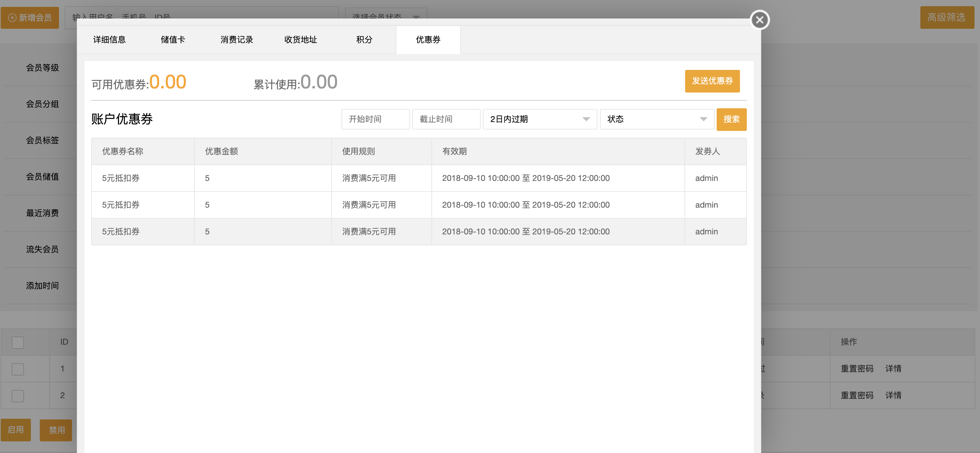Open the 详细信息 tab

pyautogui.click(x=109, y=39)
